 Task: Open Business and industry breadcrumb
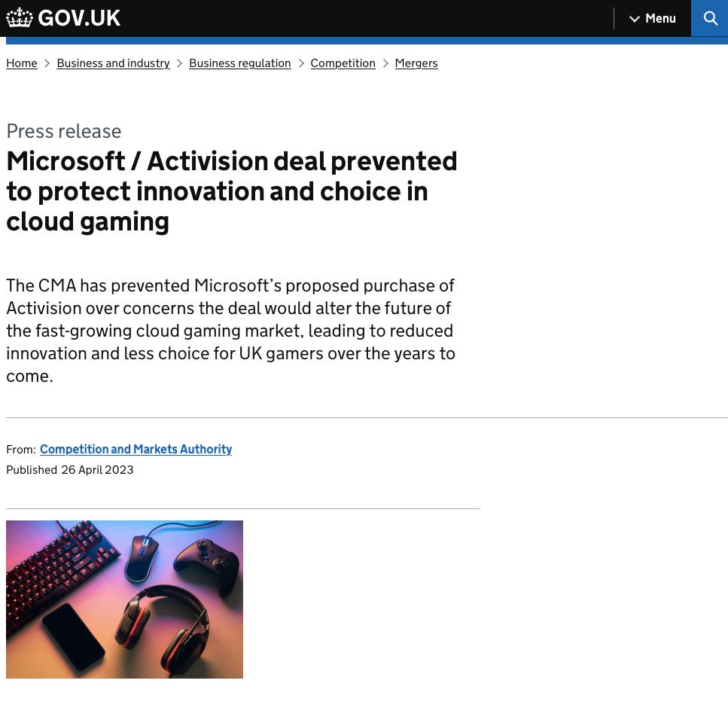click(x=113, y=63)
